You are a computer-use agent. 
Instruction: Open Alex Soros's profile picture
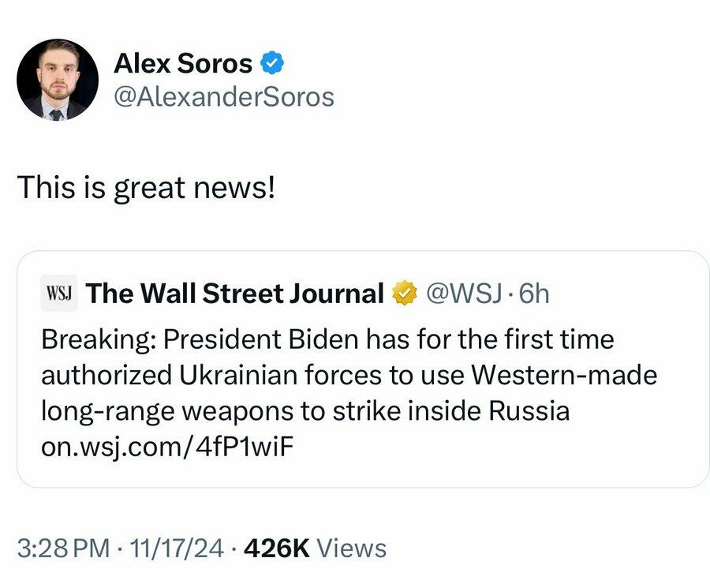pos(58,80)
